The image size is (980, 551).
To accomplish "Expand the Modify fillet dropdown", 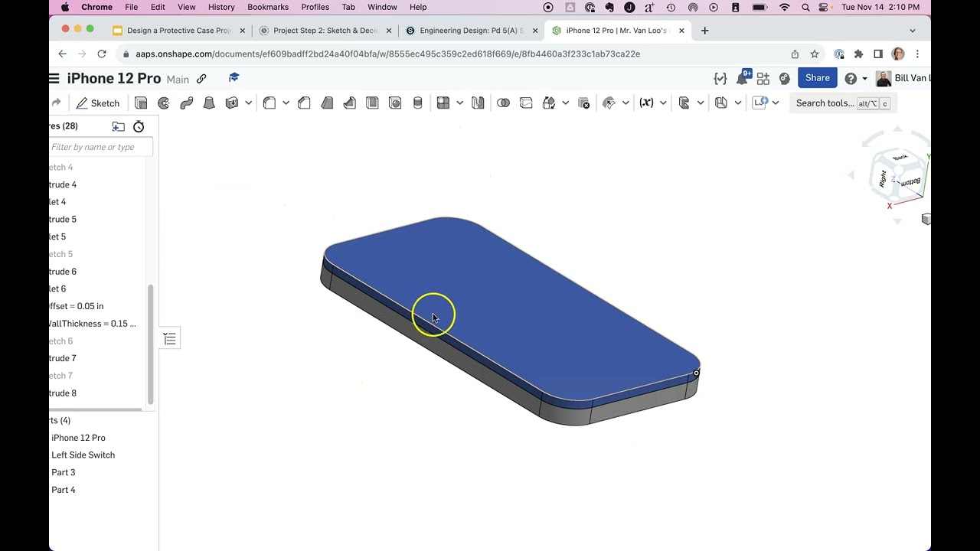I will [626, 103].
